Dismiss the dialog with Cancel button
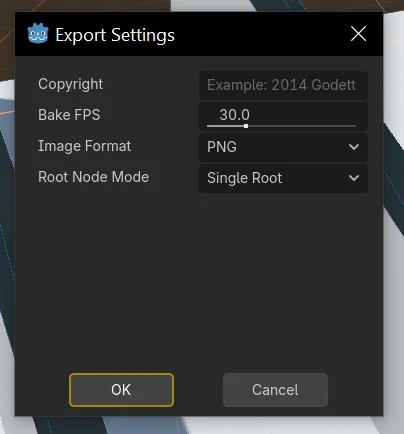Screen dimensions: 404x434 point(275,390)
